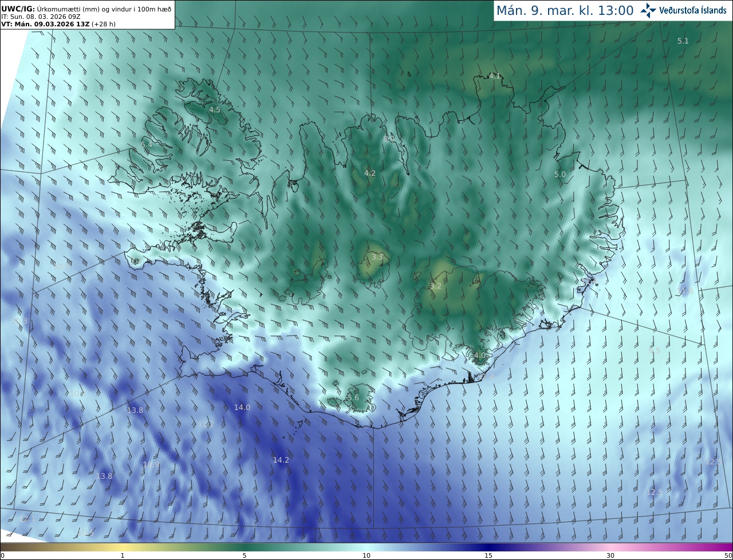The width and height of the screenshot is (733, 560).
Task: Click the 14.0 precipitation value
Action: coord(242,407)
